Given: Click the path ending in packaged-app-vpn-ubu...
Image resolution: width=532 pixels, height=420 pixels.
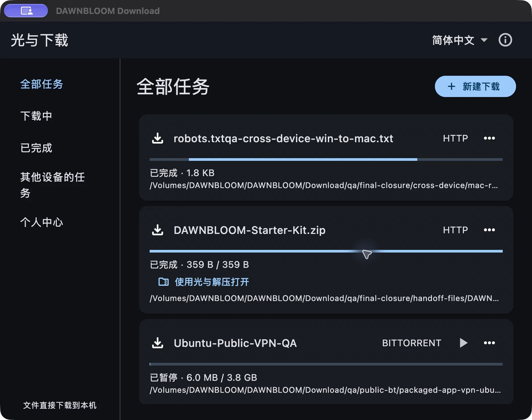Looking at the screenshot, I should (325, 390).
